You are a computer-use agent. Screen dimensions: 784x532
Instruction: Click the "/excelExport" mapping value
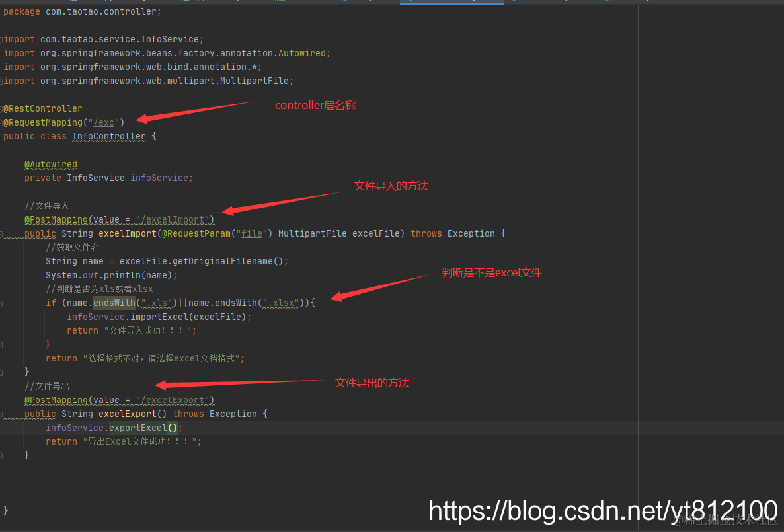(172, 400)
